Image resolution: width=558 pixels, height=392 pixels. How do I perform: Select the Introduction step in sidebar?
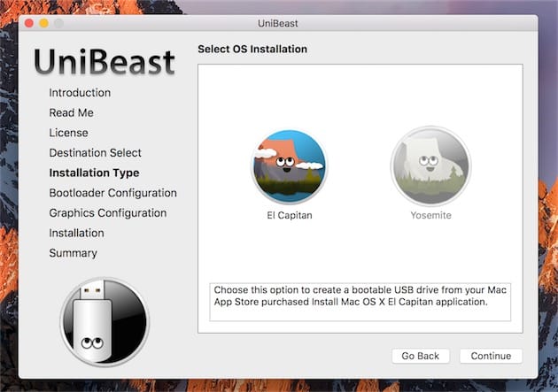[x=80, y=93]
